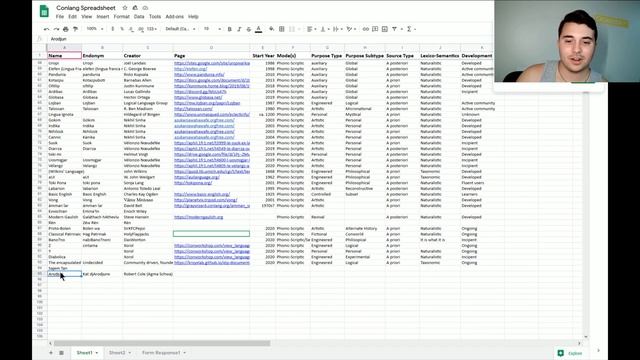Click the horizontal scrollbar thumb

pyautogui.click(x=162, y=343)
